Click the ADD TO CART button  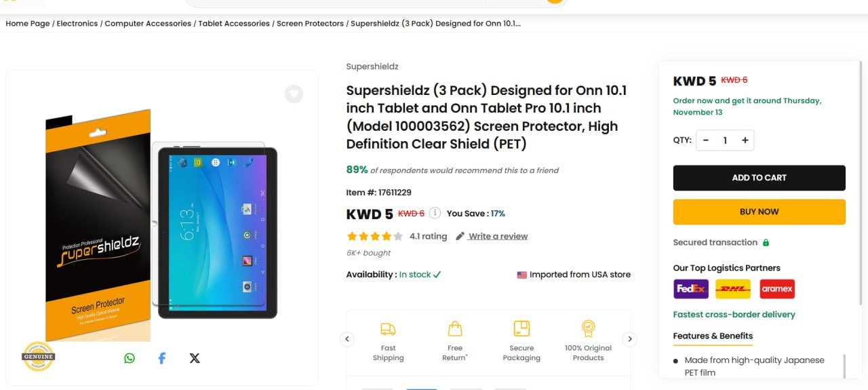point(759,178)
